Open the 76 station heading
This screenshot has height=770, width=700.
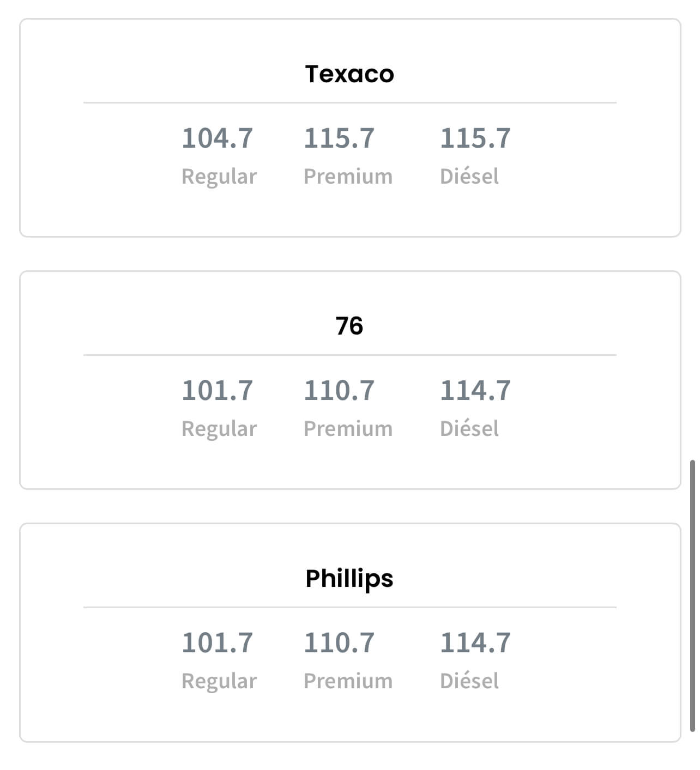(x=349, y=326)
